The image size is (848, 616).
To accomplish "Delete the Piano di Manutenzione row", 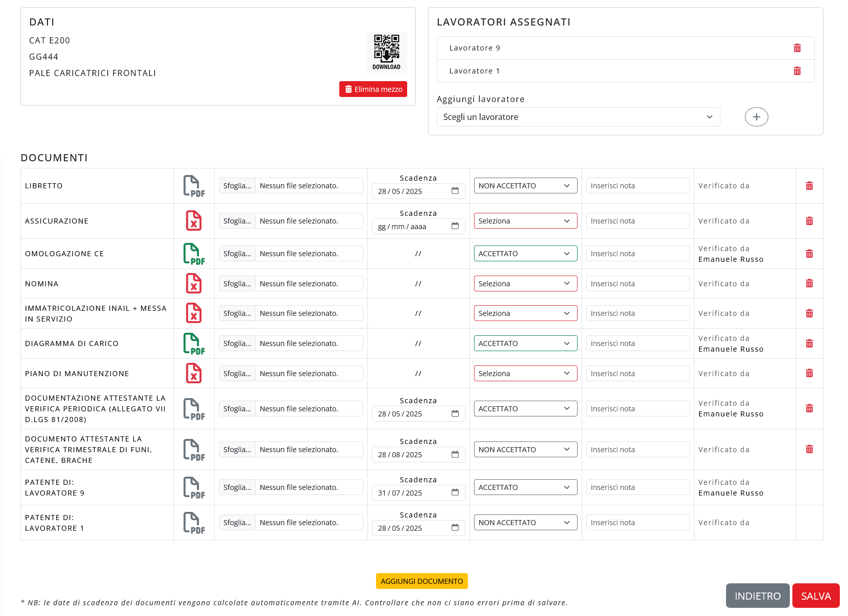I will pyautogui.click(x=809, y=374).
